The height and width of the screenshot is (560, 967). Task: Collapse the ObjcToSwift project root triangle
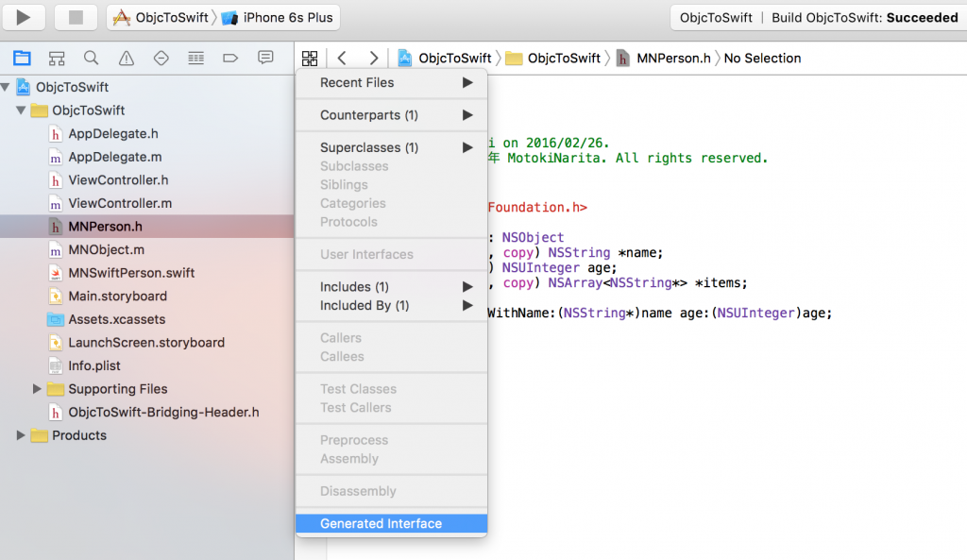click(x=7, y=87)
